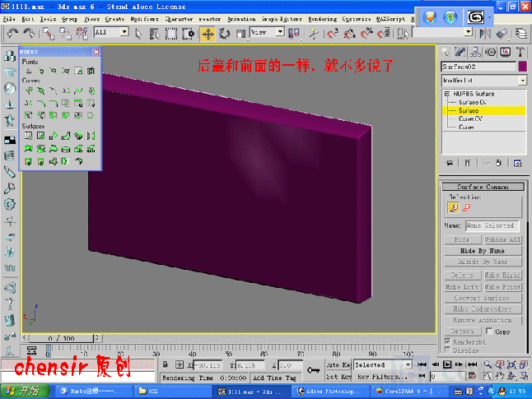Open the Layer Manager icon
The height and width of the screenshot is (399, 532).
[x=521, y=34]
